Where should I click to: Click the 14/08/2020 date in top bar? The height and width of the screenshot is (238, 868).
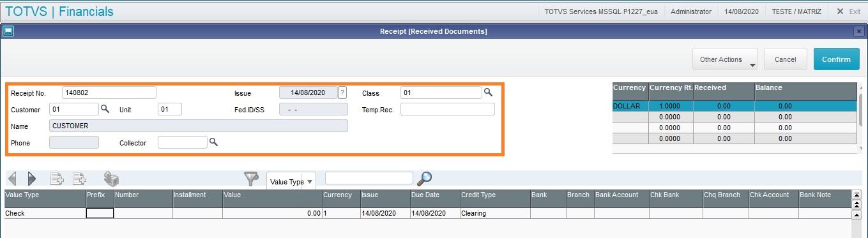click(x=741, y=11)
